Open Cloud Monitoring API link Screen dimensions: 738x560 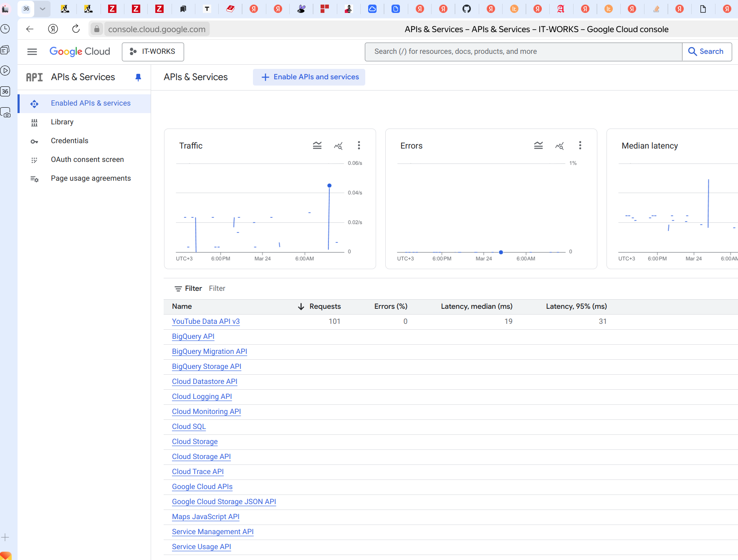tap(207, 412)
